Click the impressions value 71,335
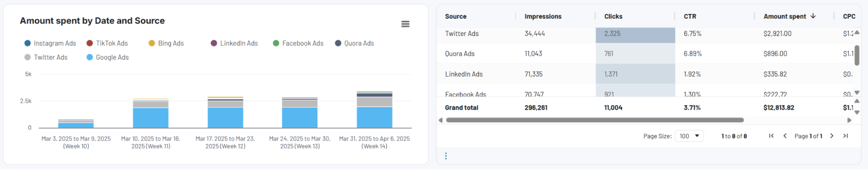Image resolution: width=868 pixels, height=170 pixels. [533, 74]
